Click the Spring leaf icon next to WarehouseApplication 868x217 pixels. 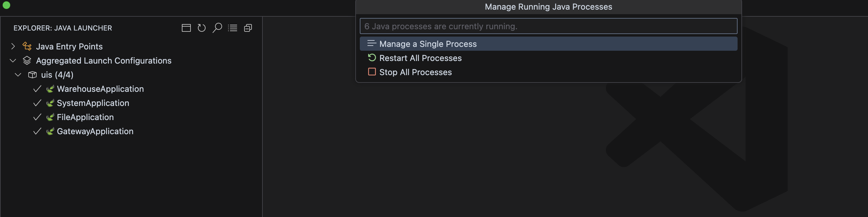[50, 89]
